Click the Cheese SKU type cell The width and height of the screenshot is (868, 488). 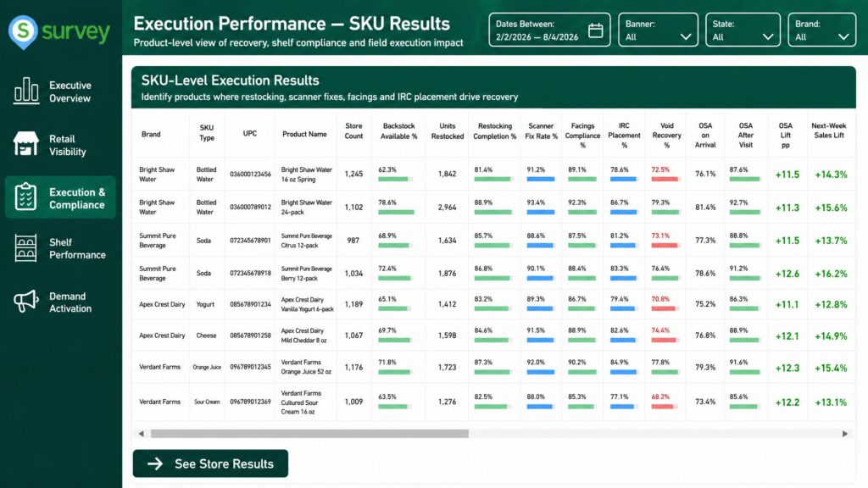tap(206, 335)
